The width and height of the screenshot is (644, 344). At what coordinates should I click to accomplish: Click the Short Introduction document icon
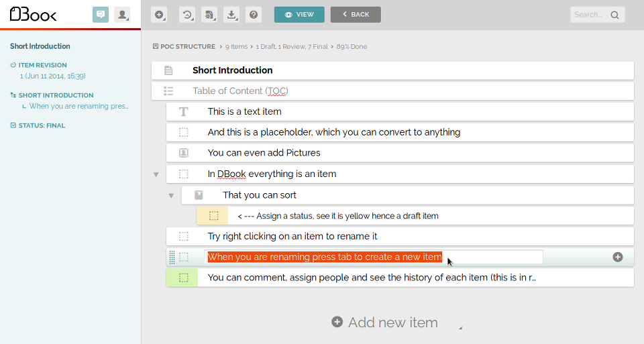point(168,70)
